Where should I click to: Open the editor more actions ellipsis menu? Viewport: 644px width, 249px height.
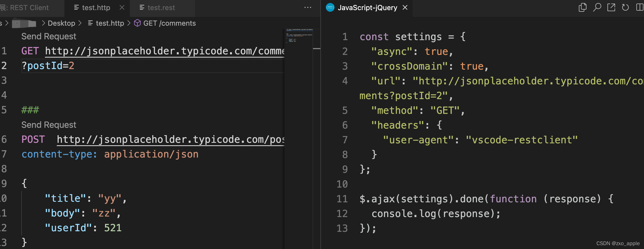point(308,7)
